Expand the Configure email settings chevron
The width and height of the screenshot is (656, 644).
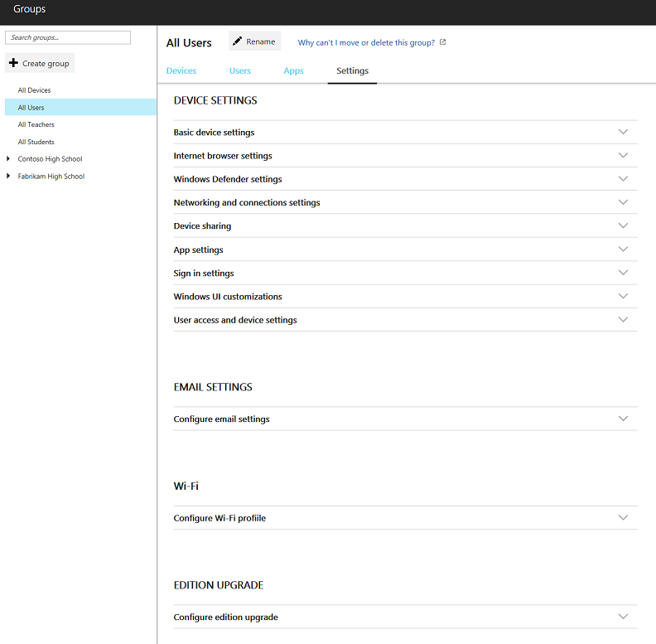[623, 419]
